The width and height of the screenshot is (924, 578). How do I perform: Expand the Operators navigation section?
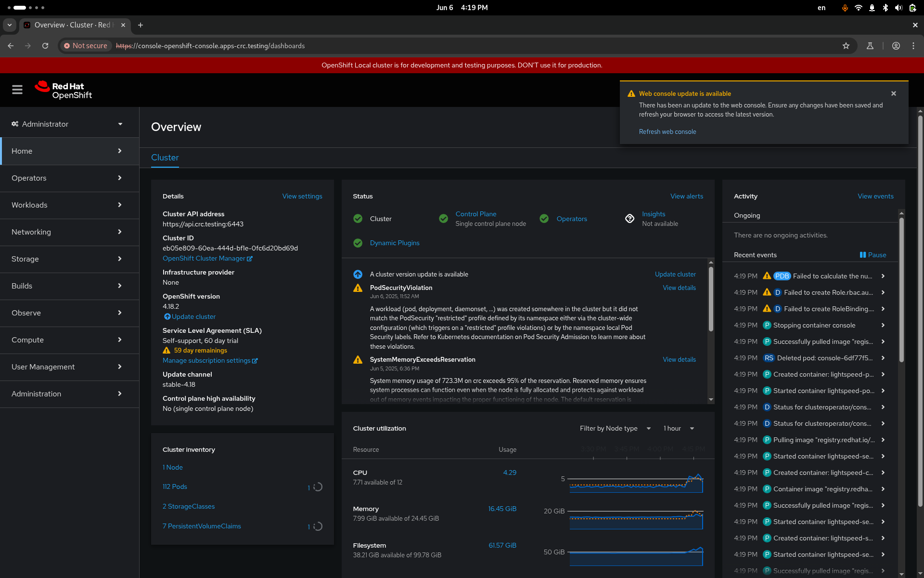(x=67, y=178)
